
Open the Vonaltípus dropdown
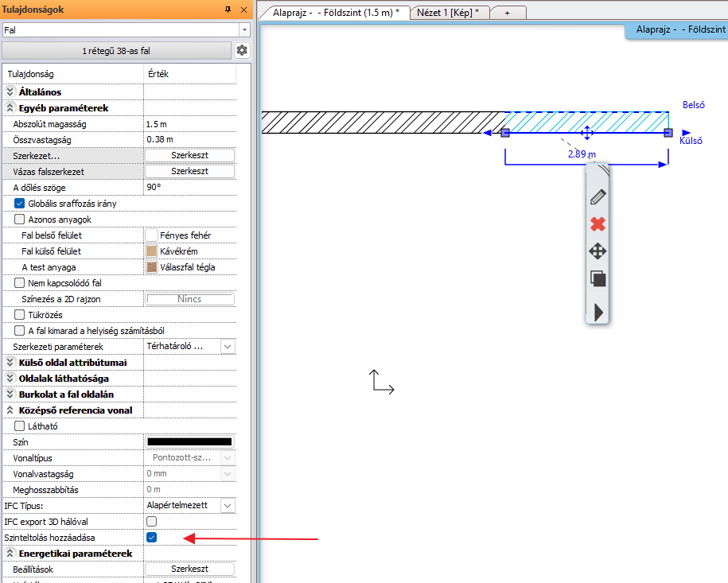pyautogui.click(x=228, y=457)
